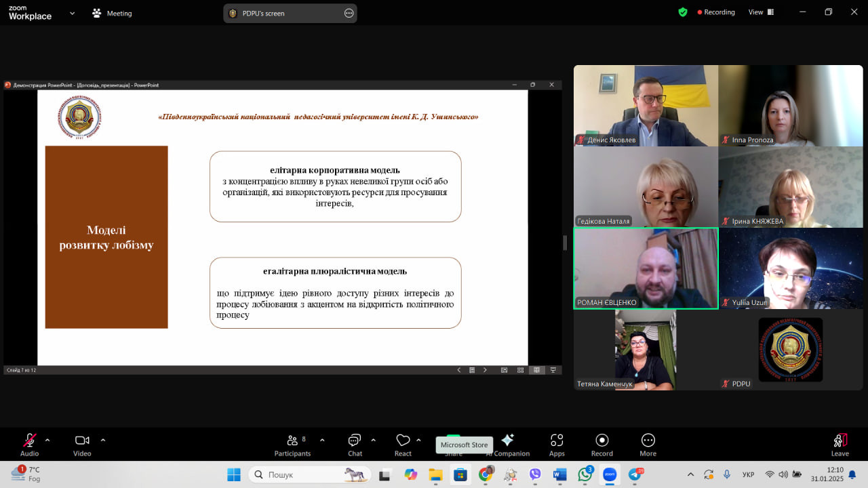The width and height of the screenshot is (868, 488).
Task: Open Microsoft Store from the taskbar
Action: point(460,474)
